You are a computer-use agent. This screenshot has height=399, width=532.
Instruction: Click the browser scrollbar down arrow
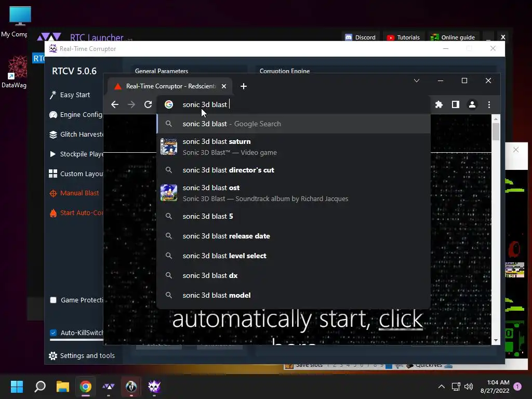click(x=496, y=340)
